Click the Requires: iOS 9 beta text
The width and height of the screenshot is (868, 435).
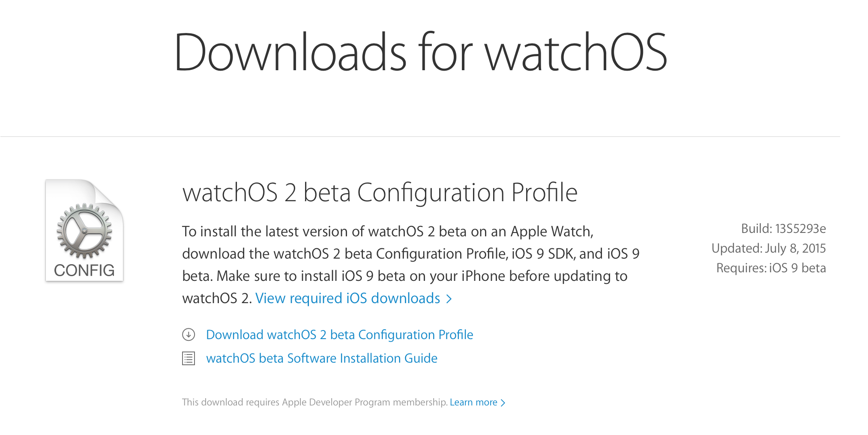[771, 268]
